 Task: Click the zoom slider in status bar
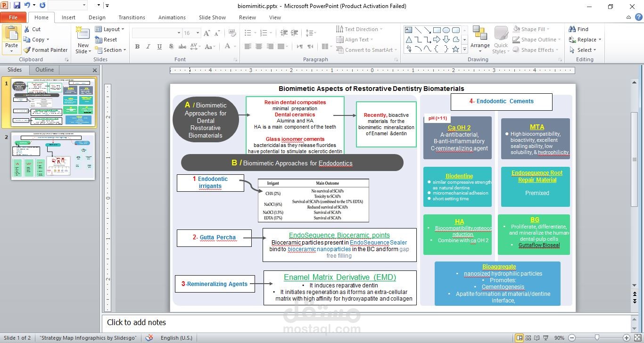(x=597, y=338)
